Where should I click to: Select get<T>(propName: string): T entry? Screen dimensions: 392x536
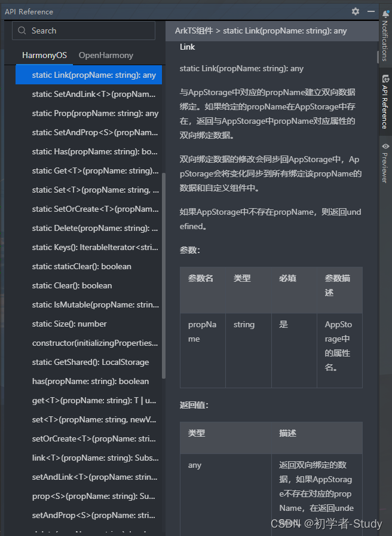click(x=89, y=400)
